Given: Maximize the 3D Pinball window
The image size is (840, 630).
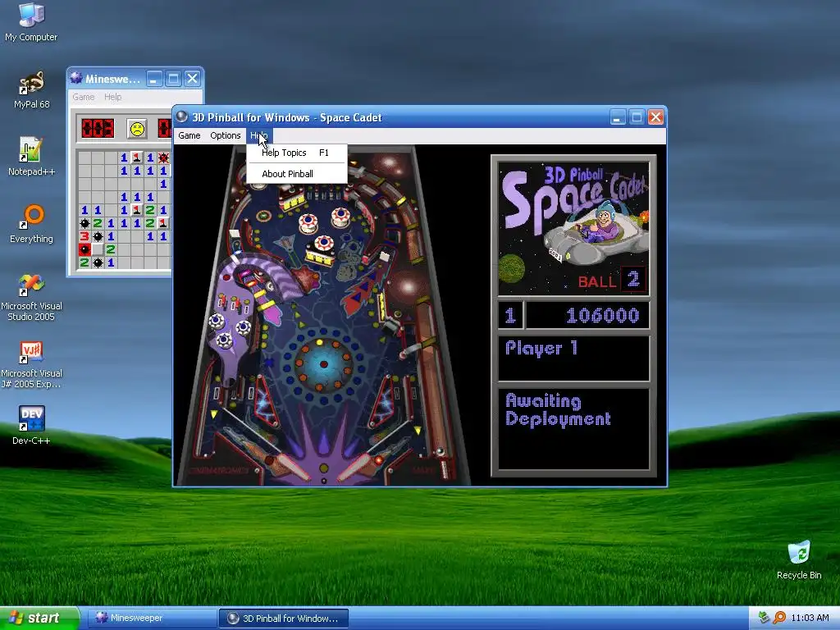Looking at the screenshot, I should [x=637, y=116].
